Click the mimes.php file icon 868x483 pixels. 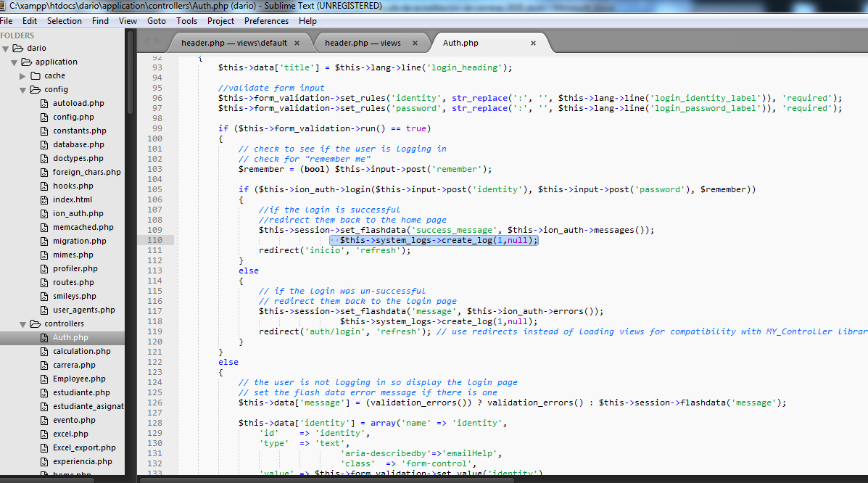coord(44,255)
